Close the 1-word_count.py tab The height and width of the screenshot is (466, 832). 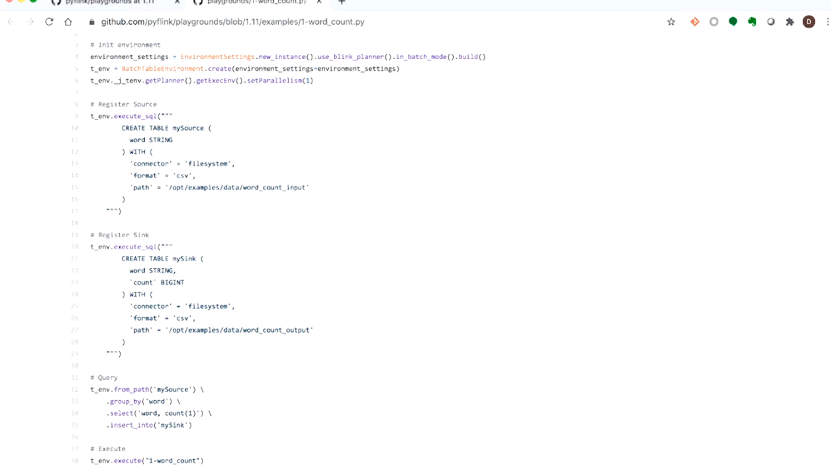point(319,2)
